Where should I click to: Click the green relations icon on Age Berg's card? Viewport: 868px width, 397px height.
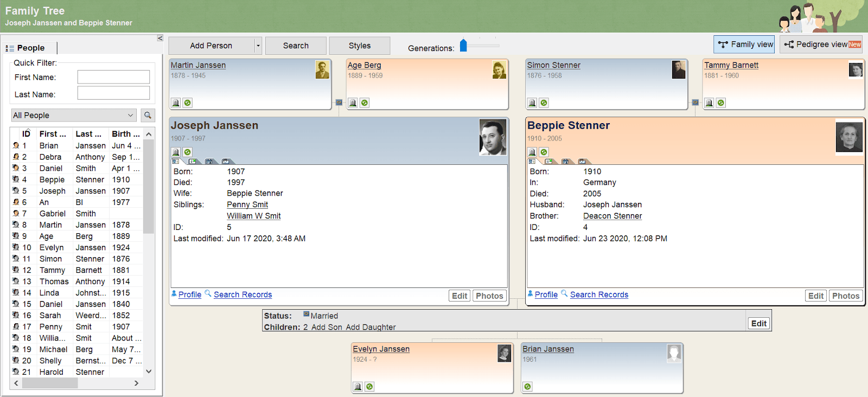click(365, 103)
